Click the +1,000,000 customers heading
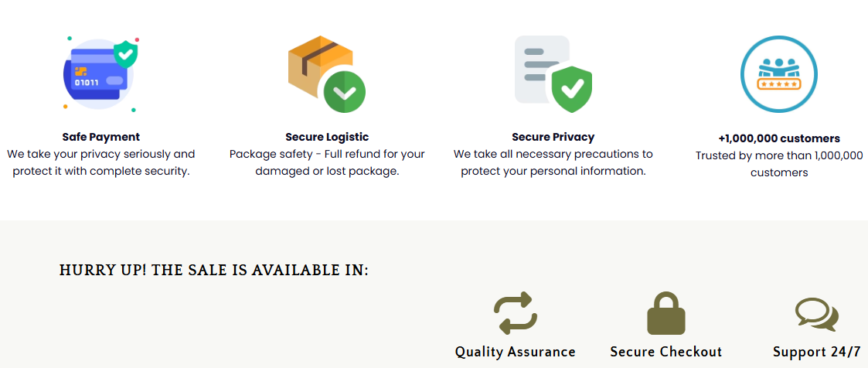 point(778,138)
